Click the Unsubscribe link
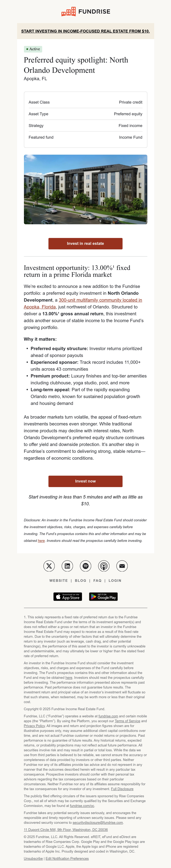 [33, 858]
